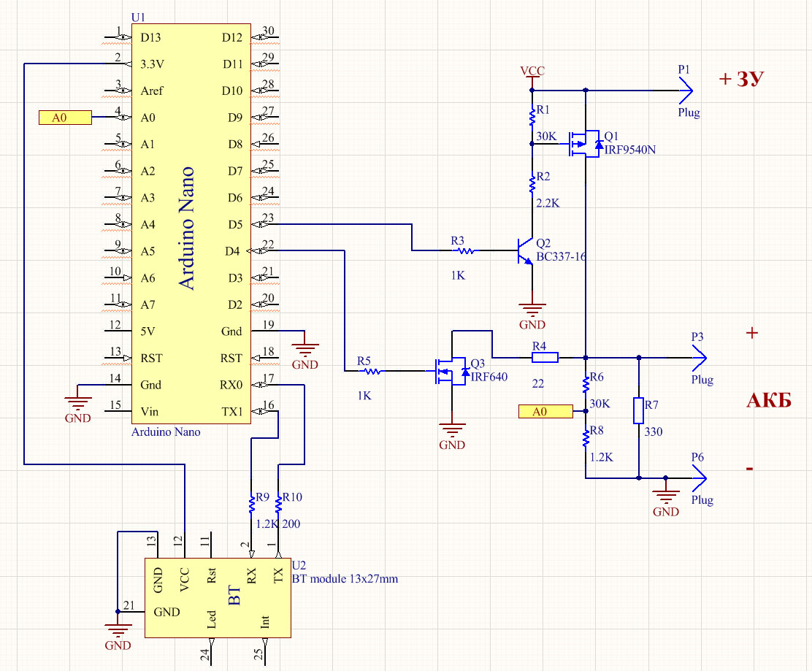Image resolution: width=812 pixels, height=671 pixels.
Task: Click the large Arduino Nano vertical text
Action: [186, 228]
